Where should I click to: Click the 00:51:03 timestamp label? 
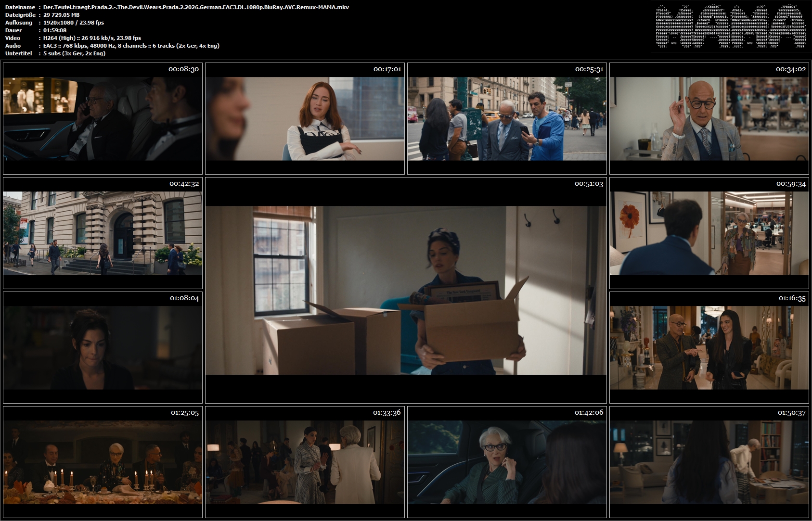[x=589, y=184]
